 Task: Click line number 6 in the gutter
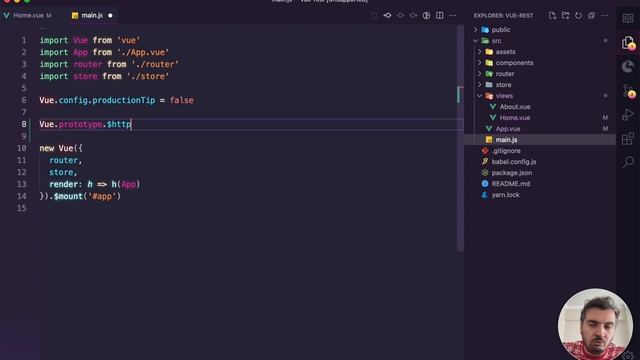pos(24,100)
